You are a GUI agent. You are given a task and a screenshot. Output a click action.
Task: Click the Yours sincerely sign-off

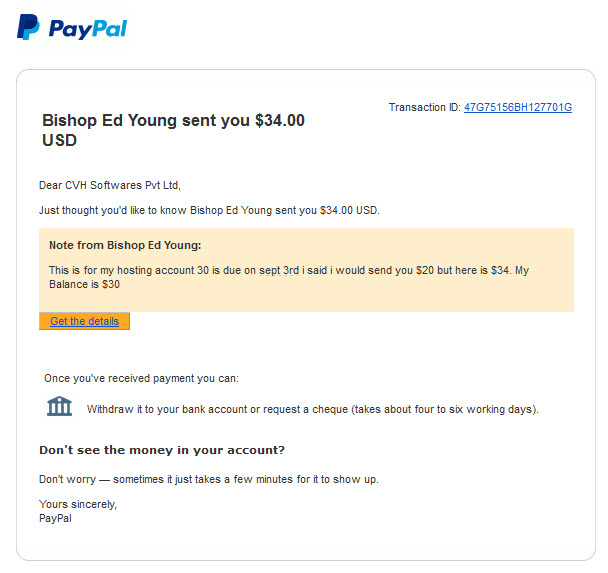click(78, 504)
